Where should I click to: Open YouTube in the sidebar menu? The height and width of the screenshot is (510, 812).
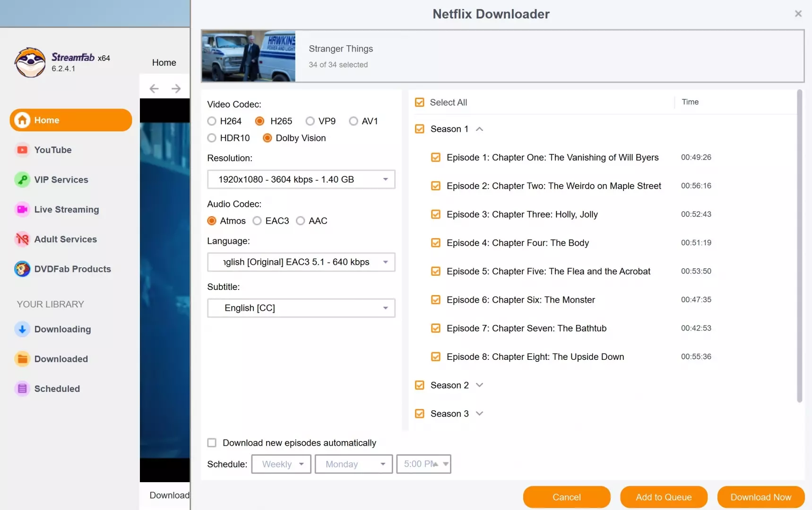pyautogui.click(x=52, y=150)
